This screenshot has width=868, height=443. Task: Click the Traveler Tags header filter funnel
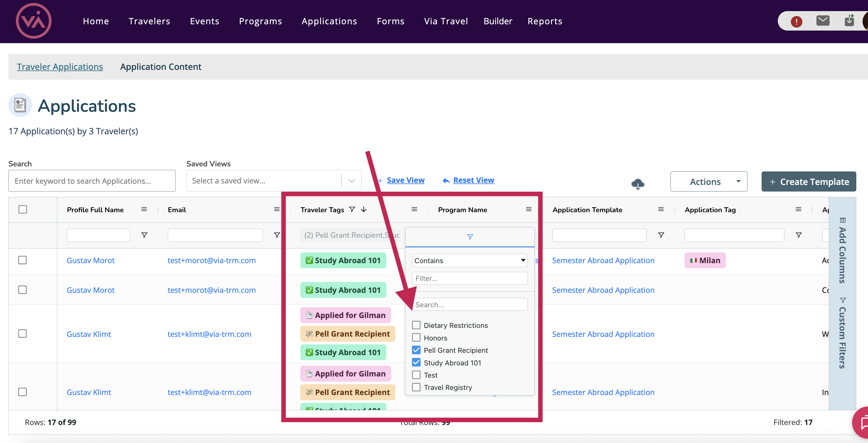tap(352, 209)
